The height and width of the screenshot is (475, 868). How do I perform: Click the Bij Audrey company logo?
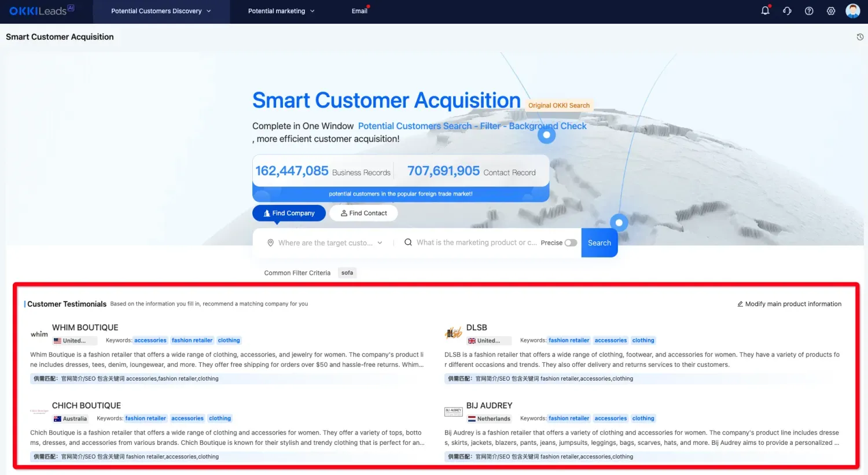click(x=454, y=411)
